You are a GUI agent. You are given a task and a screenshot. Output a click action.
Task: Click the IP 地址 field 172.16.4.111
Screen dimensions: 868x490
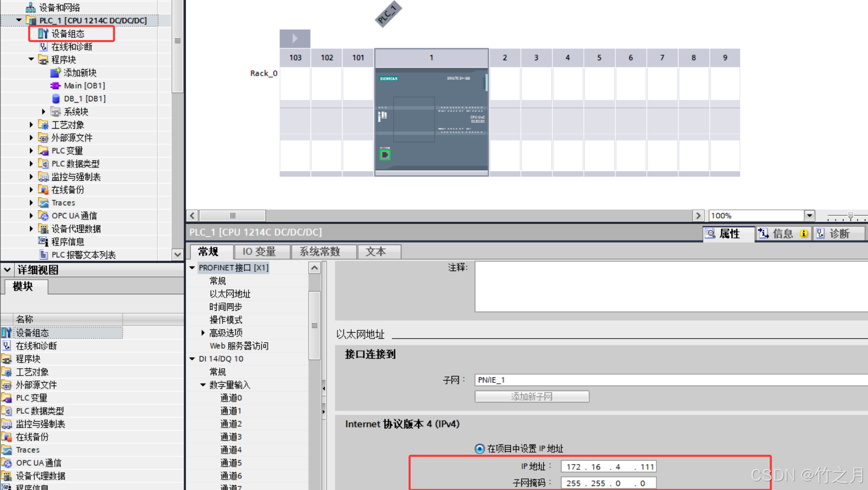coord(608,466)
